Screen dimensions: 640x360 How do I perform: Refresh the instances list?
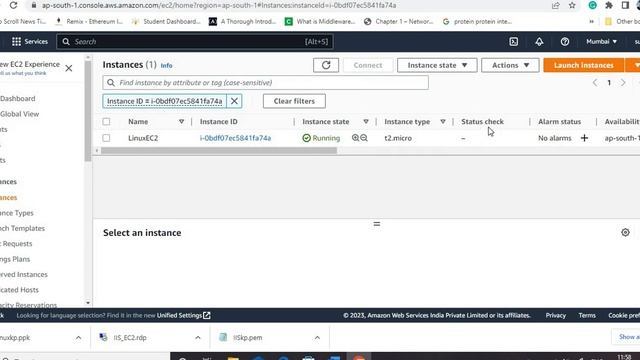pyautogui.click(x=326, y=65)
